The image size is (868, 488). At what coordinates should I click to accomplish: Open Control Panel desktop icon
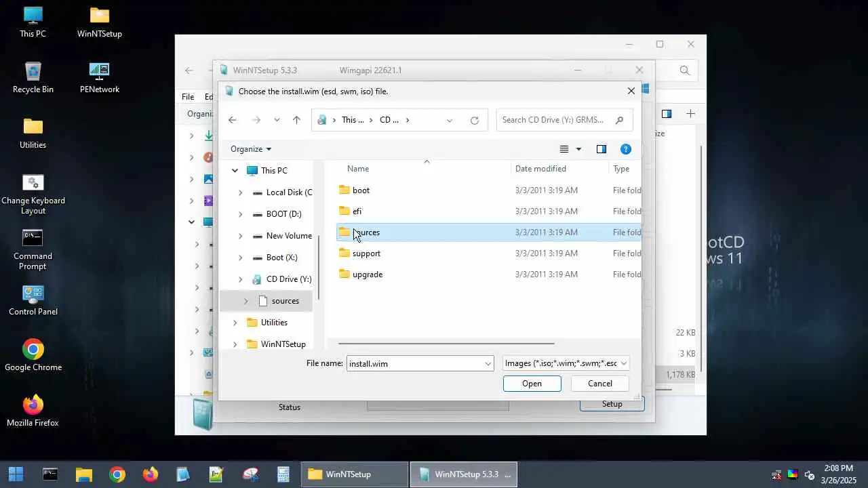[33, 300]
